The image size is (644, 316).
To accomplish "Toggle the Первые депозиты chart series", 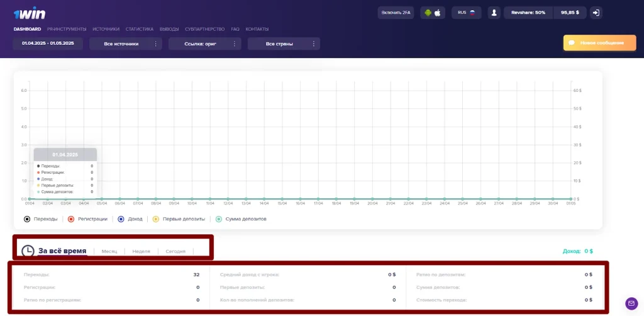I will point(179,219).
